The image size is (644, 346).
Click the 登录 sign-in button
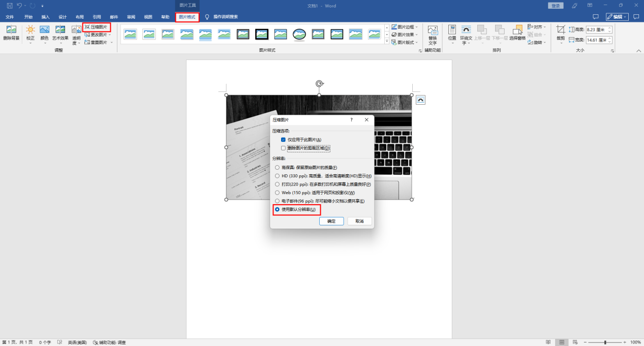click(557, 6)
